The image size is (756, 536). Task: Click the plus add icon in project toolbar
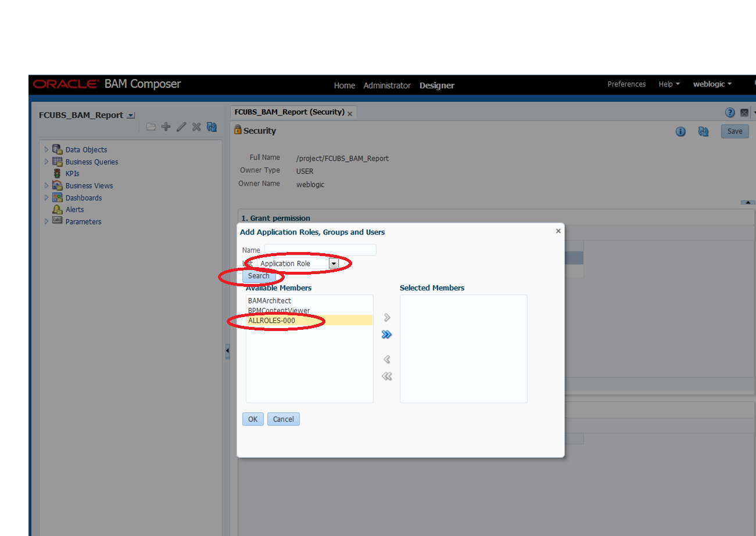pos(166,127)
